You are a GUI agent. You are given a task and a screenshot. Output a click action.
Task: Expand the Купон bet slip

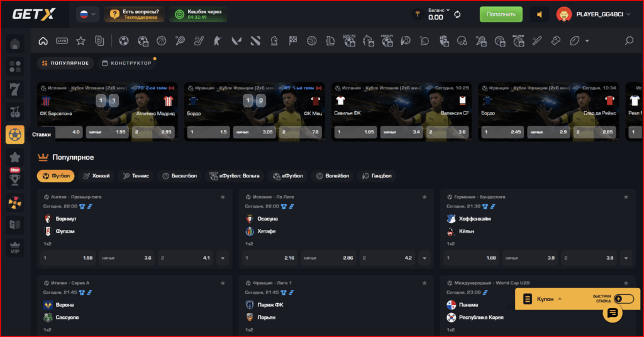point(545,299)
